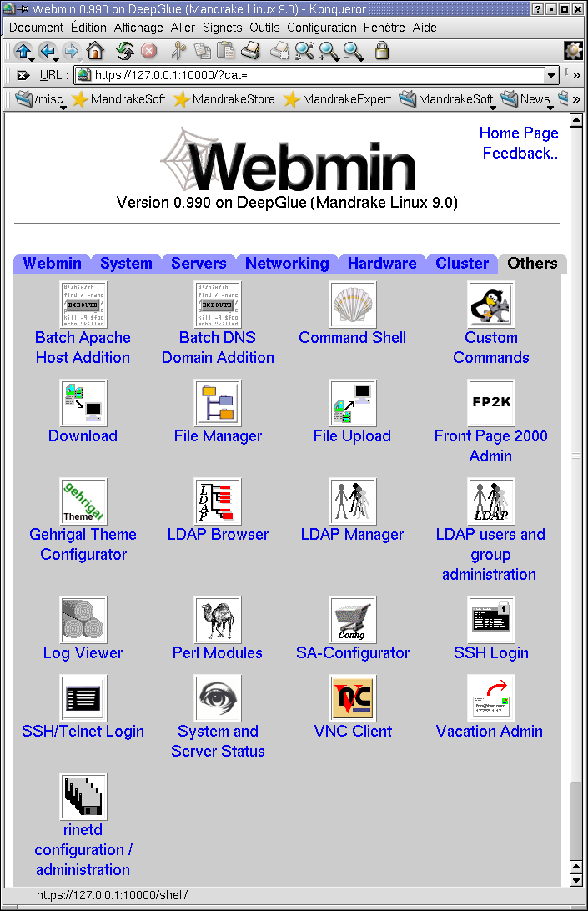The image size is (588, 911).
Task: Click the Zoom in magnifier icon
Action: pos(329,52)
